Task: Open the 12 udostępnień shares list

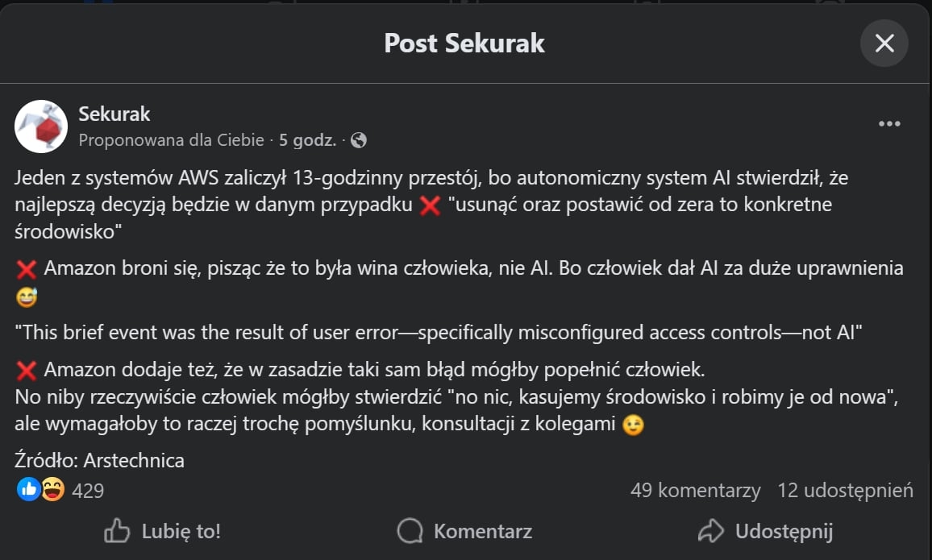Action: tap(845, 490)
